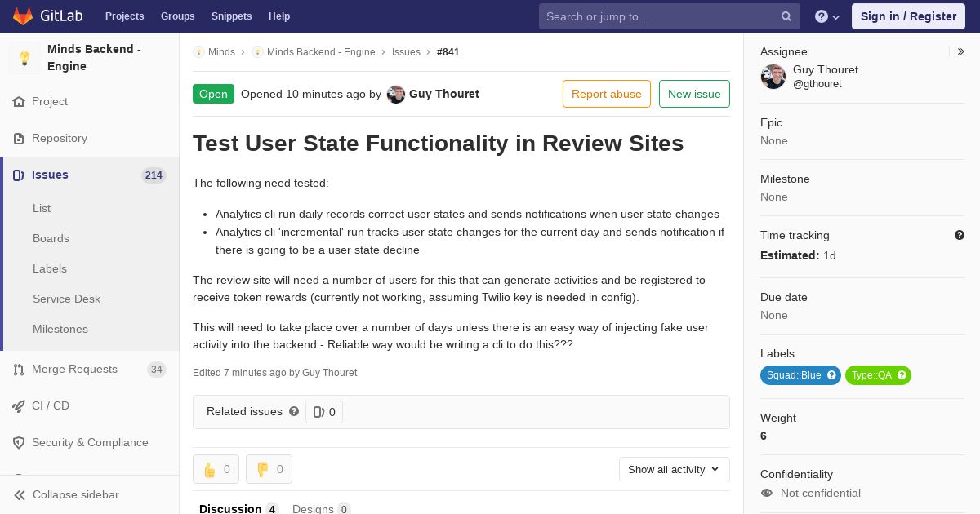Open the Projects menu

pyautogui.click(x=124, y=16)
